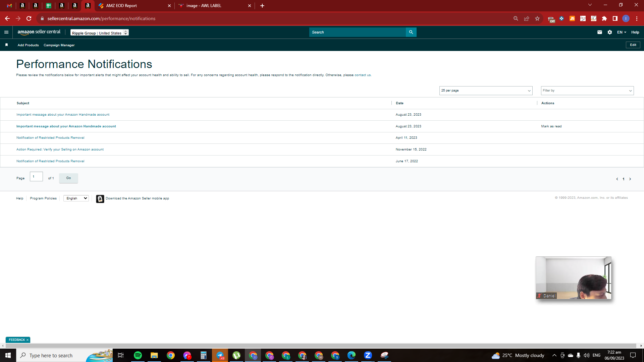Screen dimensions: 644x362
Task: Click the Go button for pagination
Action: pyautogui.click(x=68, y=178)
